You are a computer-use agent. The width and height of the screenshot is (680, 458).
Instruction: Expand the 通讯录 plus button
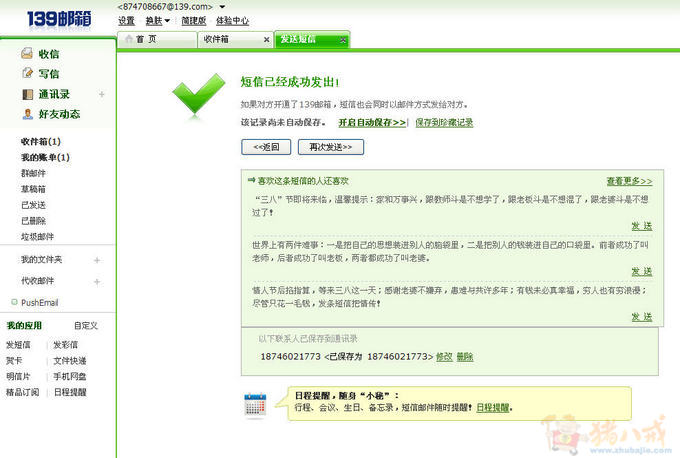point(101,94)
